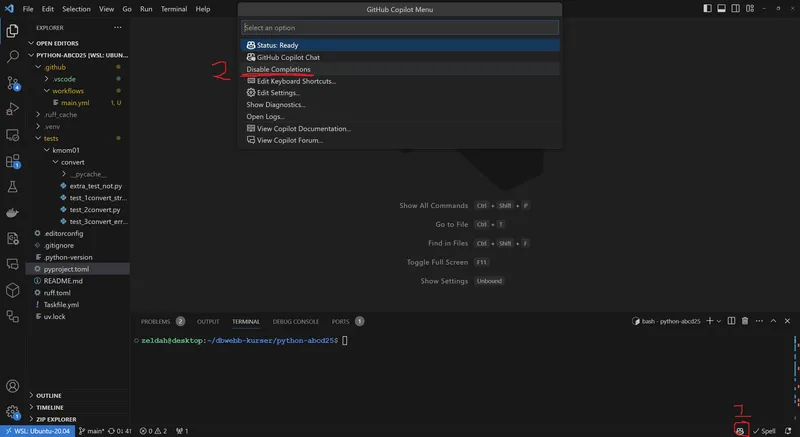Maximize the terminal panel size
The height and width of the screenshot is (437, 800).
(x=773, y=321)
